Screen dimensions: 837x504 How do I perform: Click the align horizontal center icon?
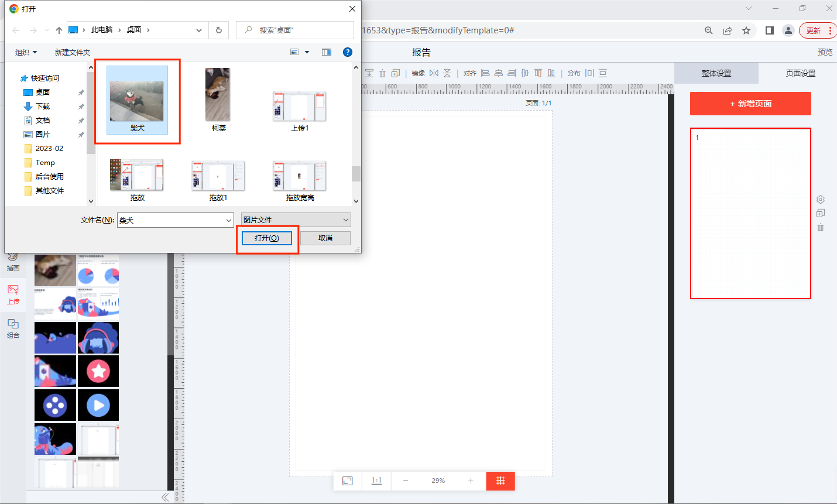(x=499, y=73)
